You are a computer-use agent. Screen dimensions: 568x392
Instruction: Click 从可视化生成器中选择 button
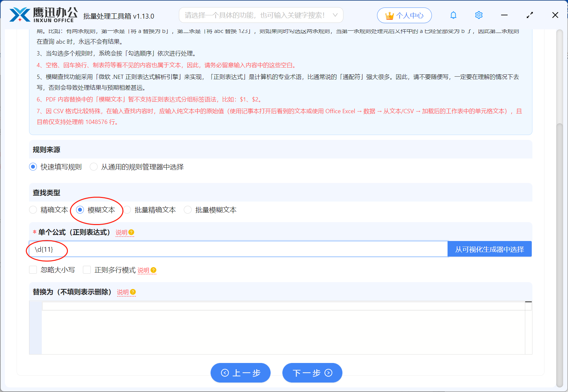(x=489, y=249)
